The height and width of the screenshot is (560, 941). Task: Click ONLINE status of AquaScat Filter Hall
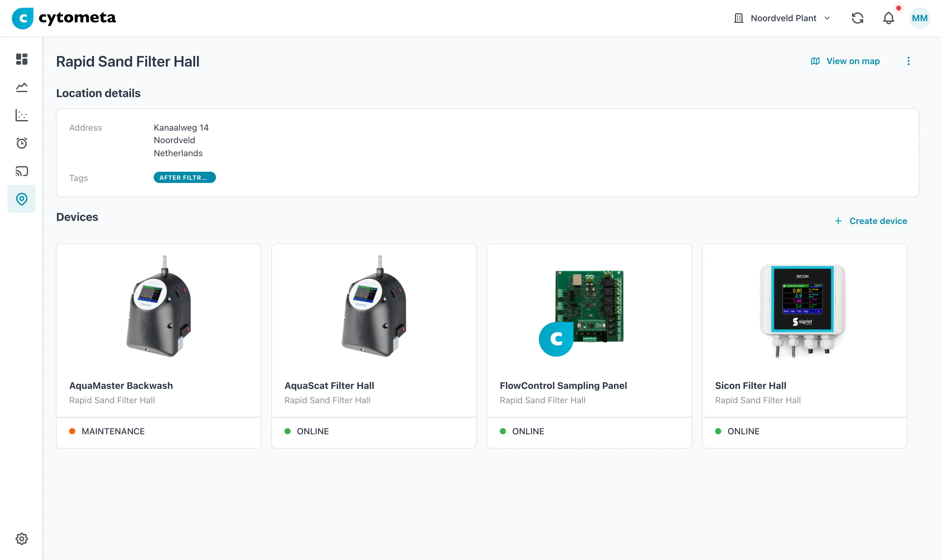tap(307, 431)
